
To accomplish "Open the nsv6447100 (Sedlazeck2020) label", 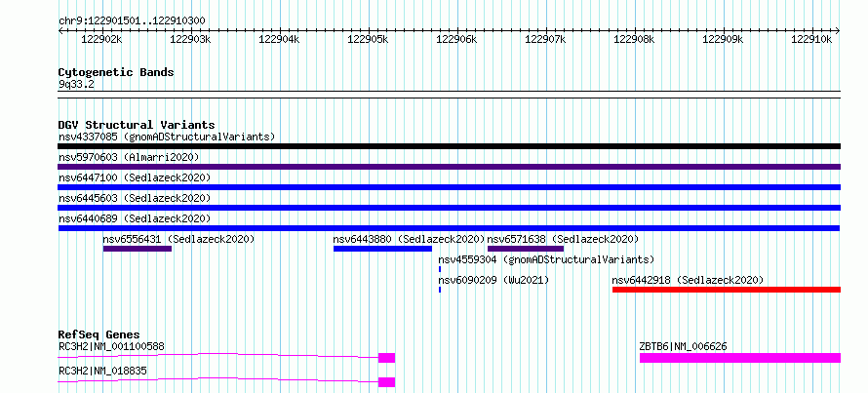I will tap(135, 177).
